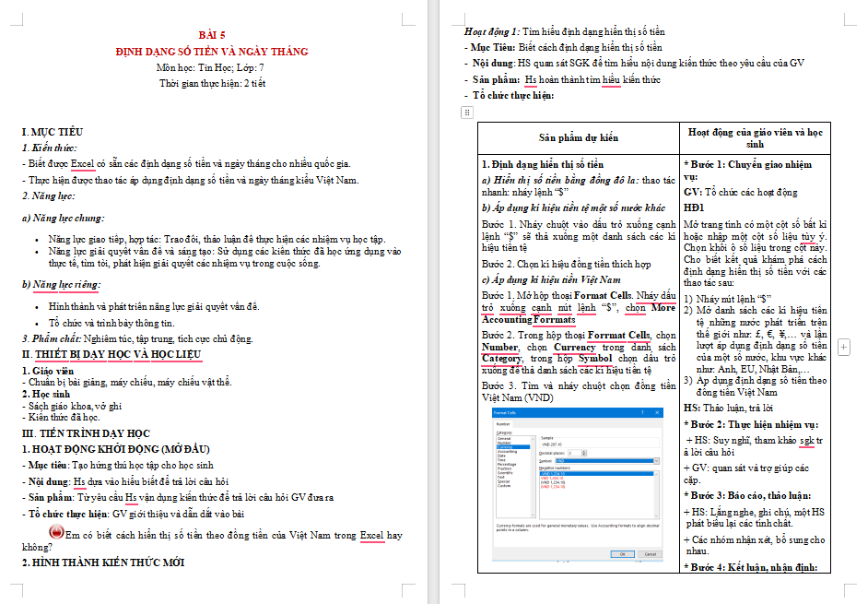Click heading "I. MỤC TIÊU"

pyautogui.click(x=53, y=132)
